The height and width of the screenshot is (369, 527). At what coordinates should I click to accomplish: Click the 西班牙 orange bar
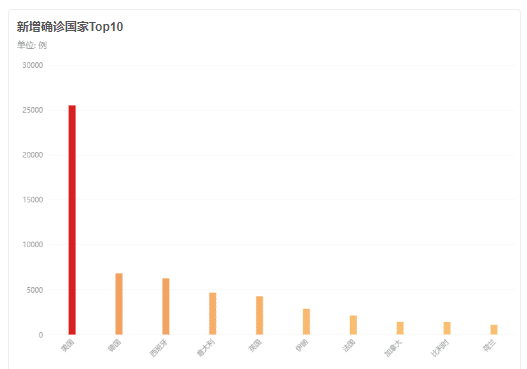(x=166, y=306)
